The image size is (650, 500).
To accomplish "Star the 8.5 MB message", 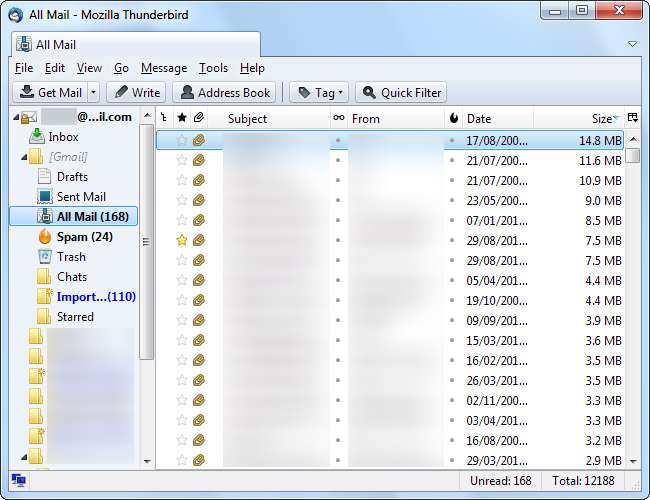I will 182,220.
